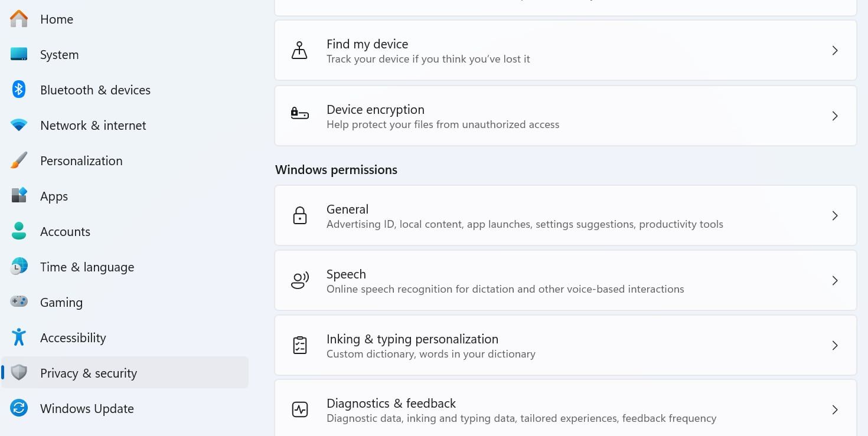868x436 pixels.
Task: Expand the General permissions chevron
Action: coord(835,215)
